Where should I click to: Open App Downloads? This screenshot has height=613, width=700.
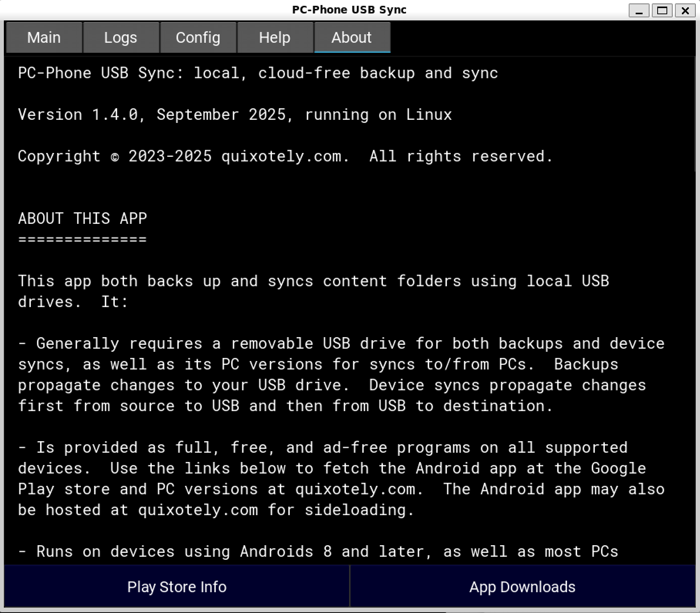[x=522, y=587]
